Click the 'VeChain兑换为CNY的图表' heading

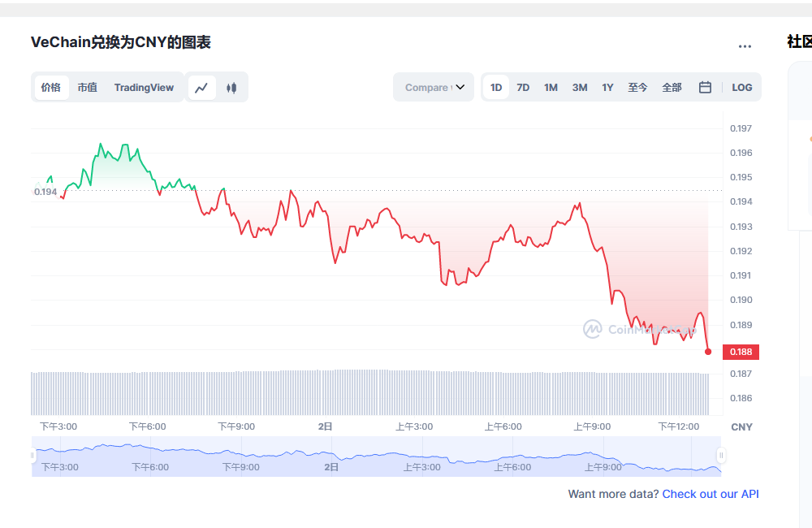(x=121, y=42)
